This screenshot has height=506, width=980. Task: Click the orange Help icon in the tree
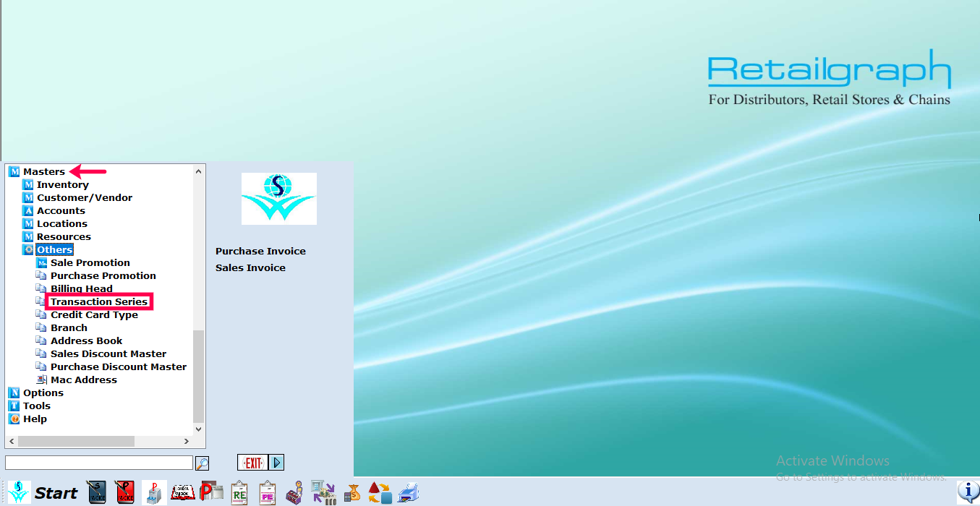pos(14,419)
